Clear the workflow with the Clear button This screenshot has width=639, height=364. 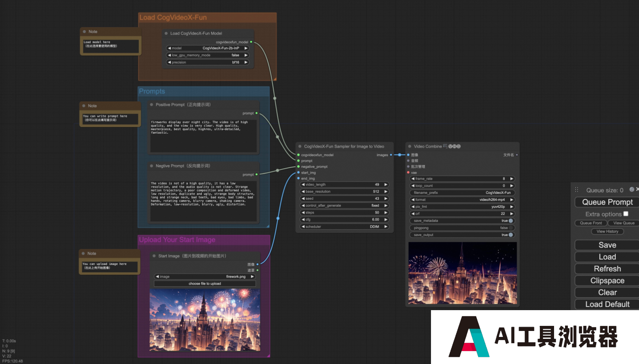point(607,292)
